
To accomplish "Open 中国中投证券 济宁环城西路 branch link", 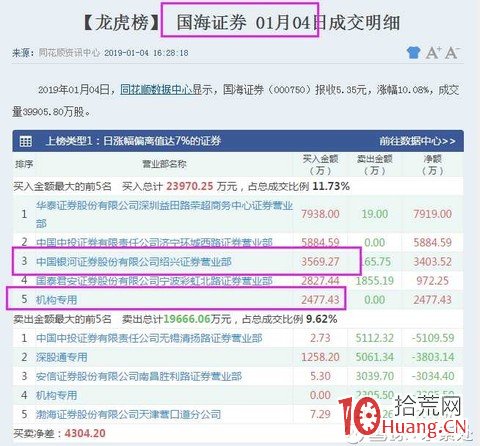I will pyautogui.click(x=154, y=242).
